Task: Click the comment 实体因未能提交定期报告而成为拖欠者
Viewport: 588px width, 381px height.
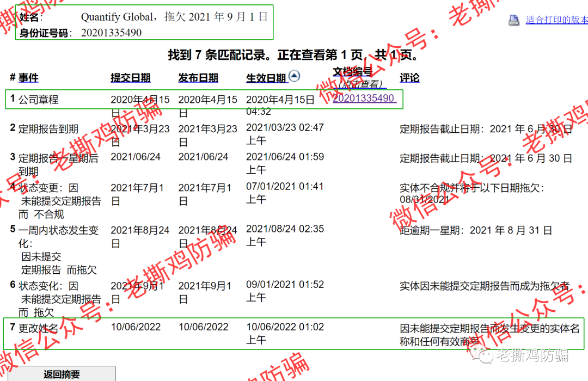Action: coord(485,286)
